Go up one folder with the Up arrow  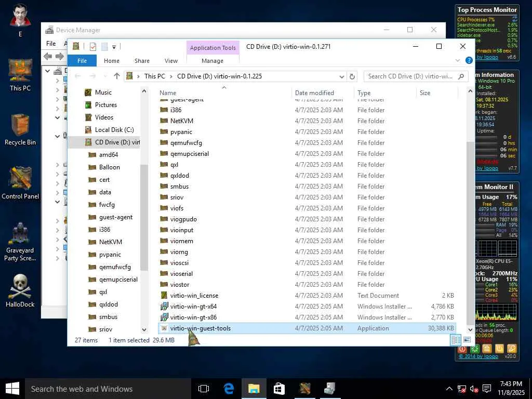[x=117, y=76]
